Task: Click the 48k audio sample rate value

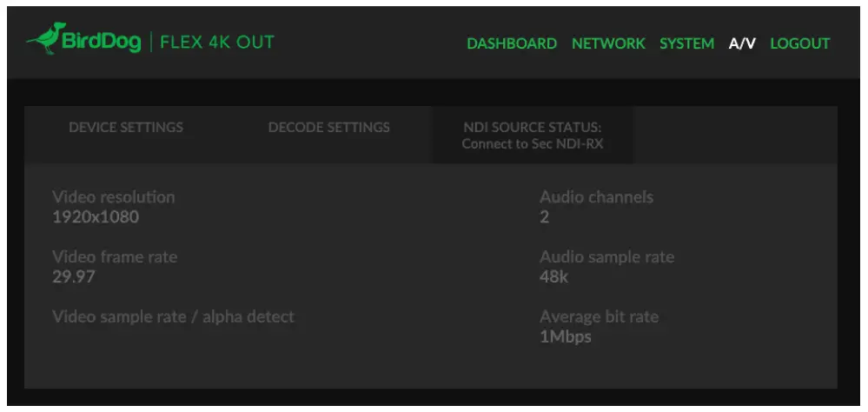Action: click(554, 277)
